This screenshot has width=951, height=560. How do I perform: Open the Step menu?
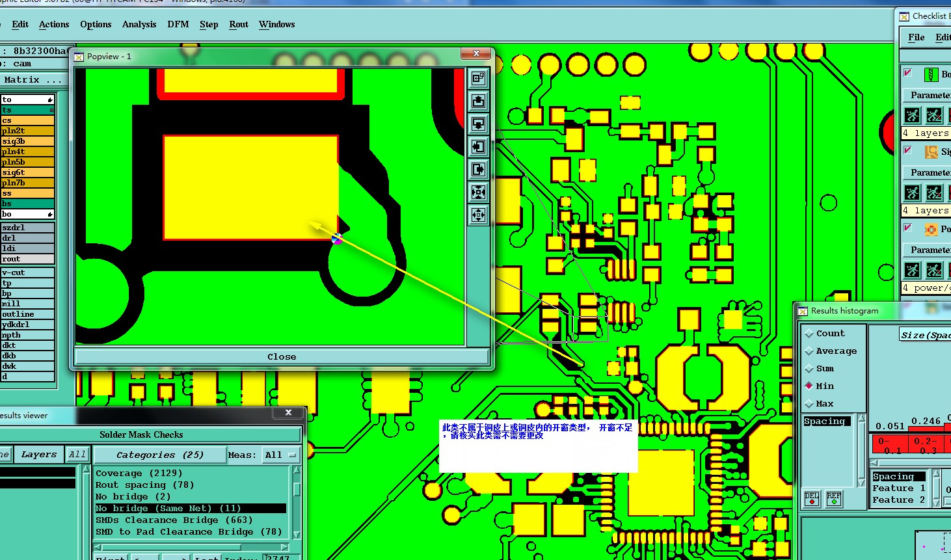coord(209,25)
